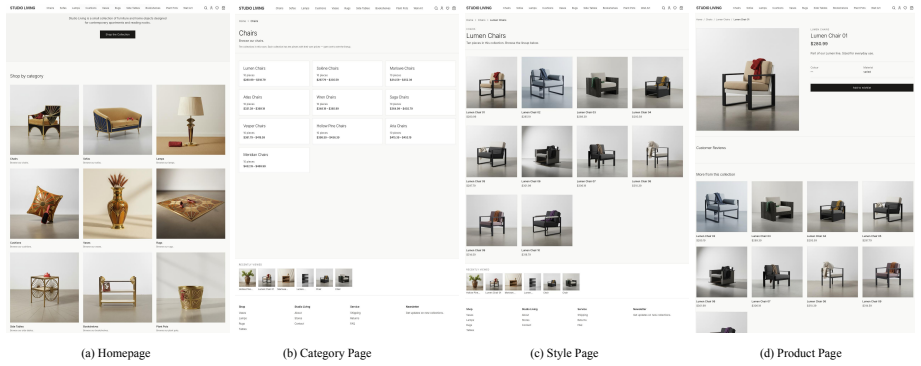This screenshot has height=366, width=921.
Task: Click the STUDIO LIVING logo on the category page
Action: (x=251, y=8)
